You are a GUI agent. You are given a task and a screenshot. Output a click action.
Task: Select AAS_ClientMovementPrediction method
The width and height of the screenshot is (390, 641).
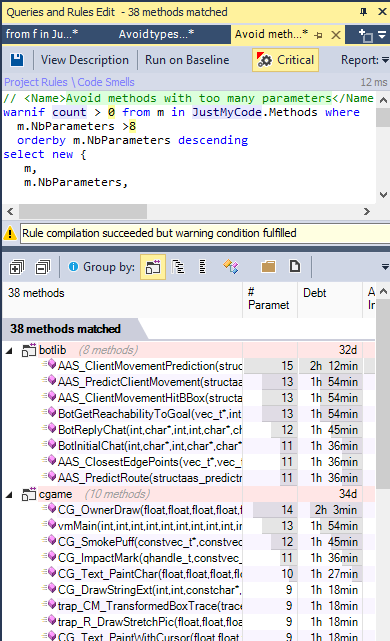pos(150,366)
